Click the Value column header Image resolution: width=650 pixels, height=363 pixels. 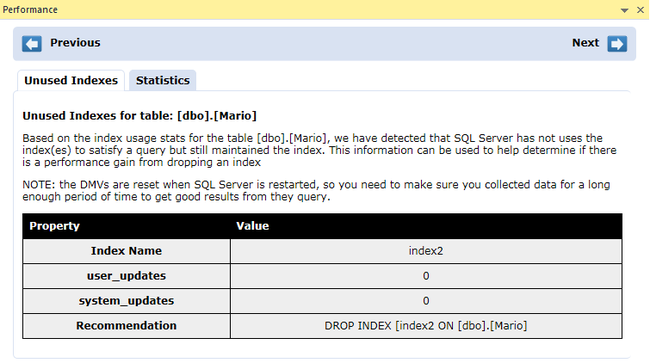point(426,226)
